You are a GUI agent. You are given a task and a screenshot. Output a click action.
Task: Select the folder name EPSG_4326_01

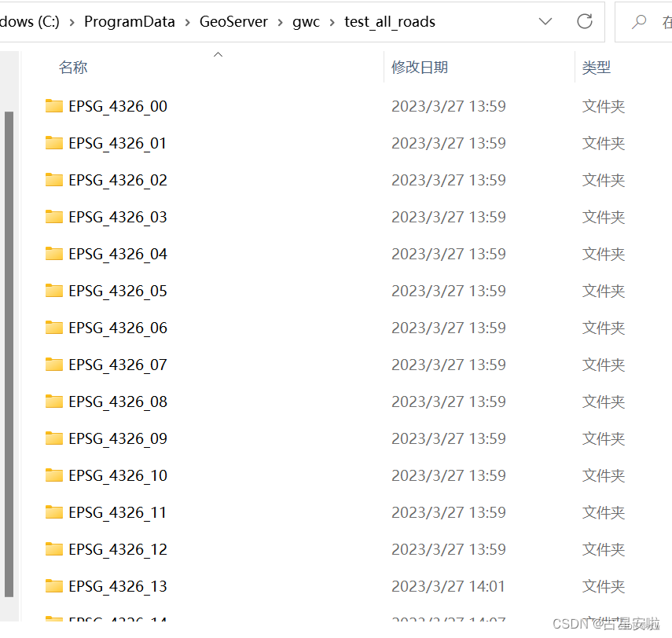click(117, 143)
